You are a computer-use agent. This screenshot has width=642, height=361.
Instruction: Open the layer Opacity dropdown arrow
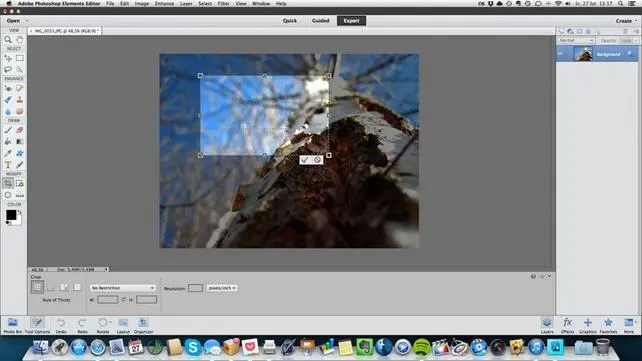(x=636, y=41)
